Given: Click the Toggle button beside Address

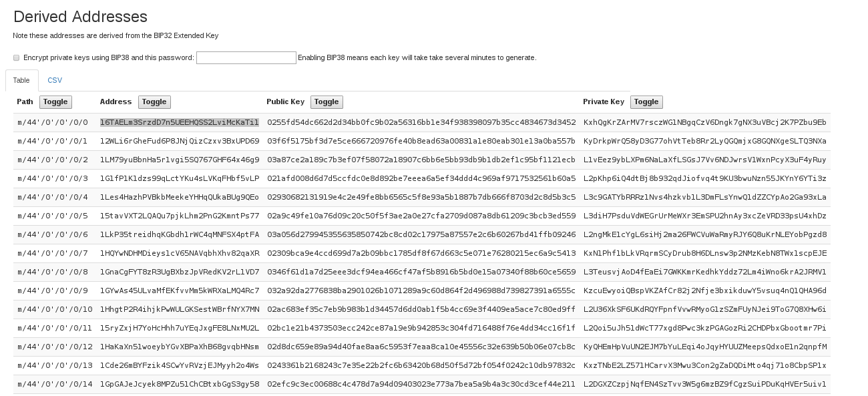Looking at the screenshot, I should [154, 102].
